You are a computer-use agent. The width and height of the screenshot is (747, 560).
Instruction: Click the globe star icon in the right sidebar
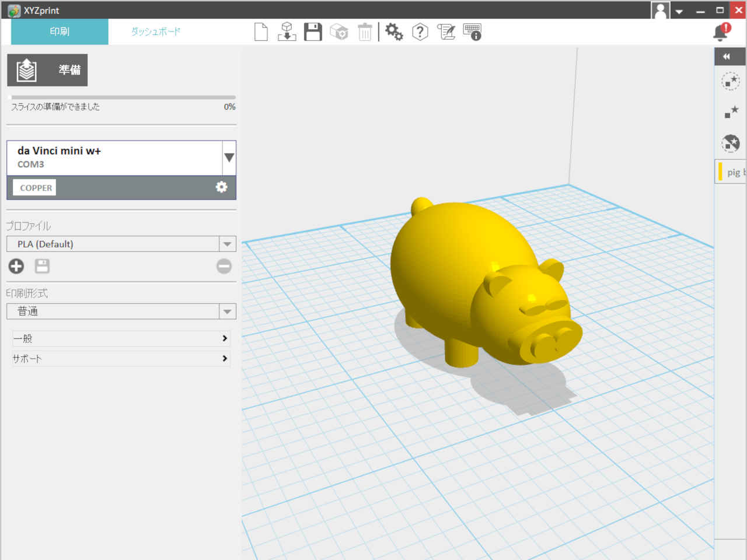pyautogui.click(x=730, y=143)
